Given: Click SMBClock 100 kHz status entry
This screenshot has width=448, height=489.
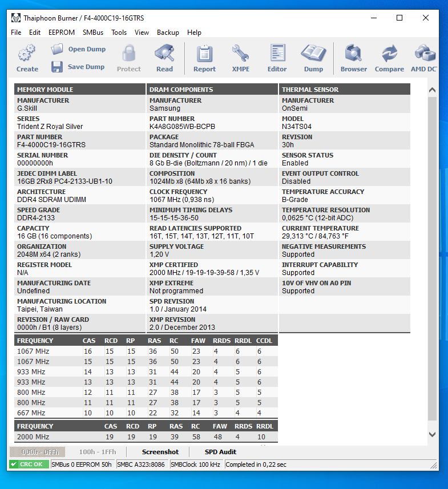Looking at the screenshot, I should [195, 464].
